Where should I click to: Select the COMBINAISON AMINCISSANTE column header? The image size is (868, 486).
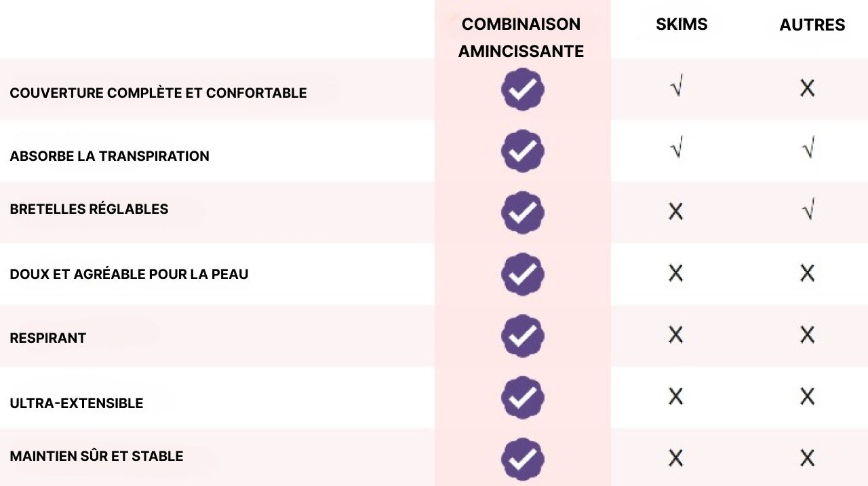pyautogui.click(x=521, y=37)
